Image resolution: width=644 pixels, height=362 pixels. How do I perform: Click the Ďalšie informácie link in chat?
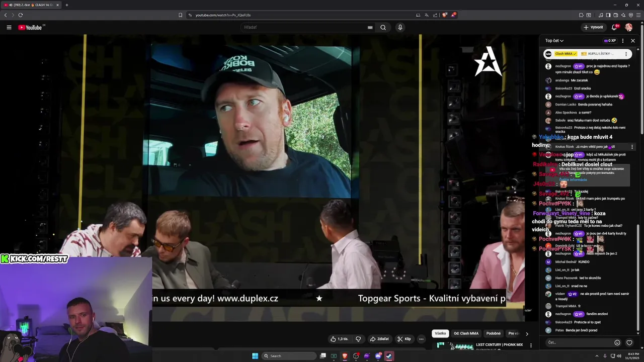point(573,179)
